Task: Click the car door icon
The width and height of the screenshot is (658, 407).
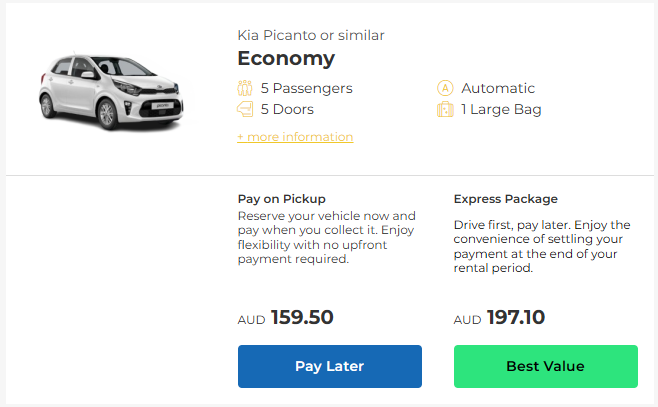Action: (245, 109)
